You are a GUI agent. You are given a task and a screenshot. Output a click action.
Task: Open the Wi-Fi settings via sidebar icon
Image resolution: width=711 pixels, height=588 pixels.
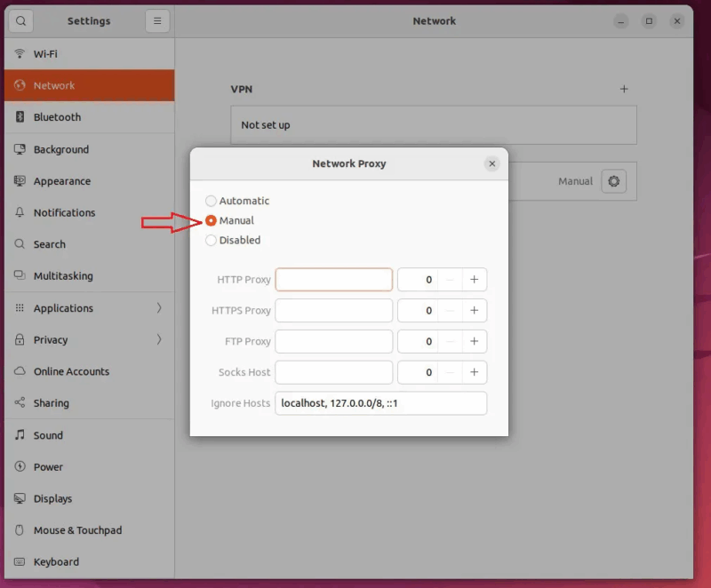tap(19, 53)
